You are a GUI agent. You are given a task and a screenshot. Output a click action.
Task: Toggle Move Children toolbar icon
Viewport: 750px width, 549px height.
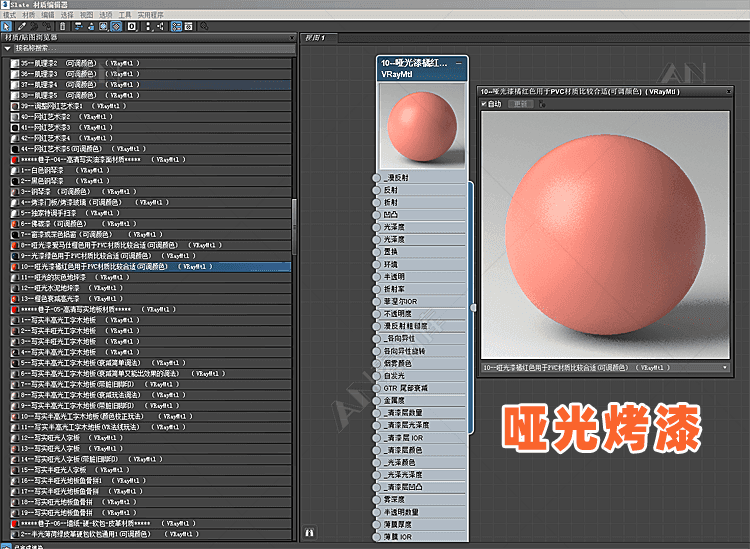[x=78, y=26]
